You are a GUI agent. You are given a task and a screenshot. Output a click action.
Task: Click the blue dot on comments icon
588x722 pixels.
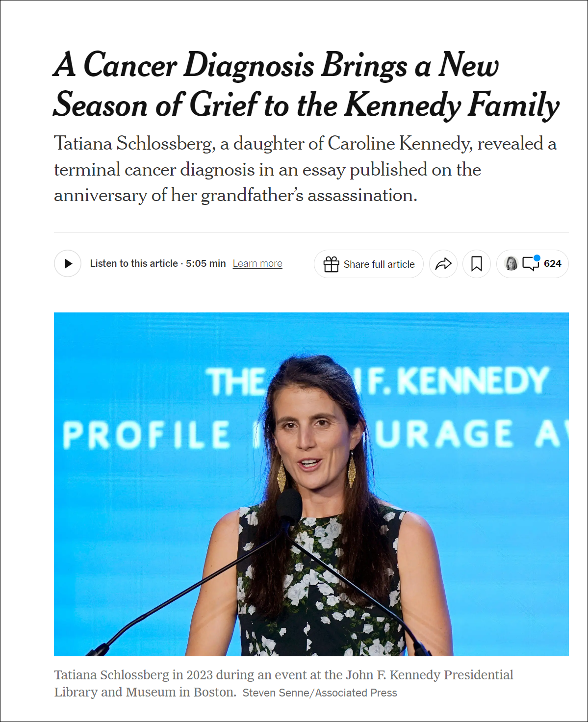point(537,258)
